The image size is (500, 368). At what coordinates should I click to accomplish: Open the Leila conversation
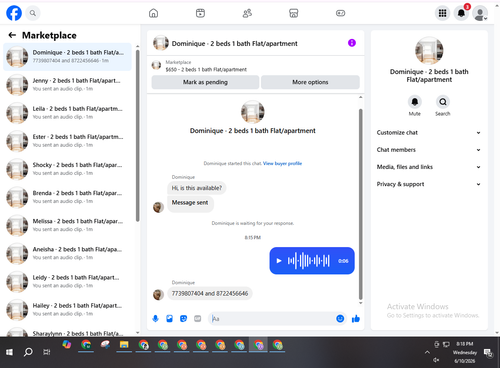tap(67, 113)
